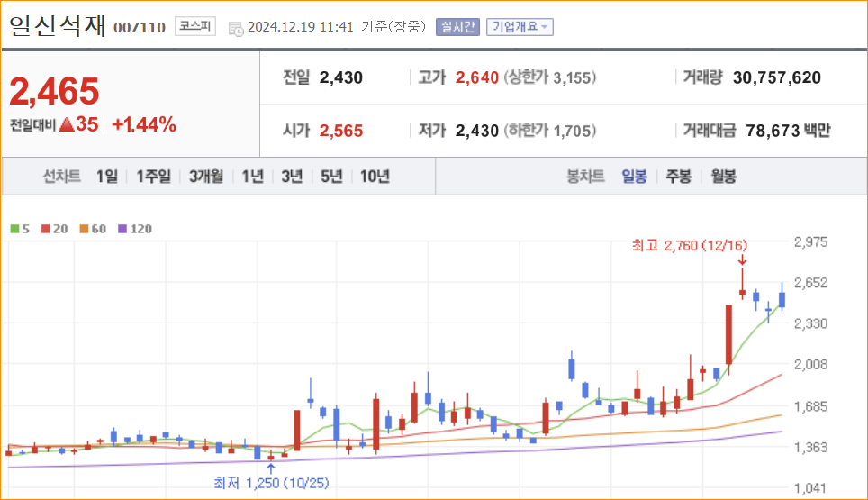
Task: Click the 봉차트 label
Action: [x=585, y=177]
